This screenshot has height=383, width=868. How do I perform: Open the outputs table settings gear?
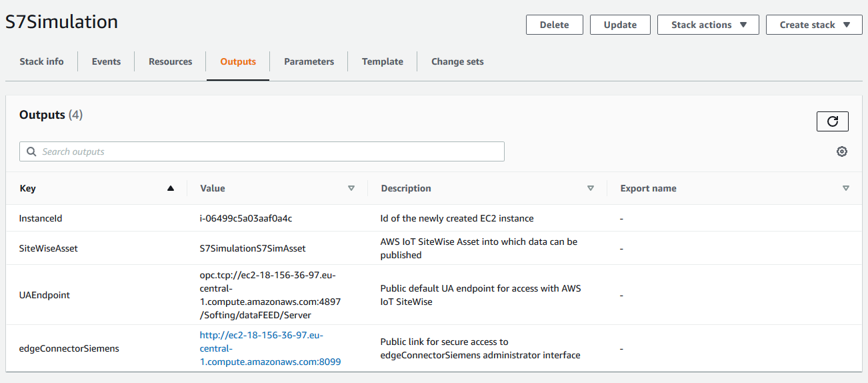click(842, 151)
